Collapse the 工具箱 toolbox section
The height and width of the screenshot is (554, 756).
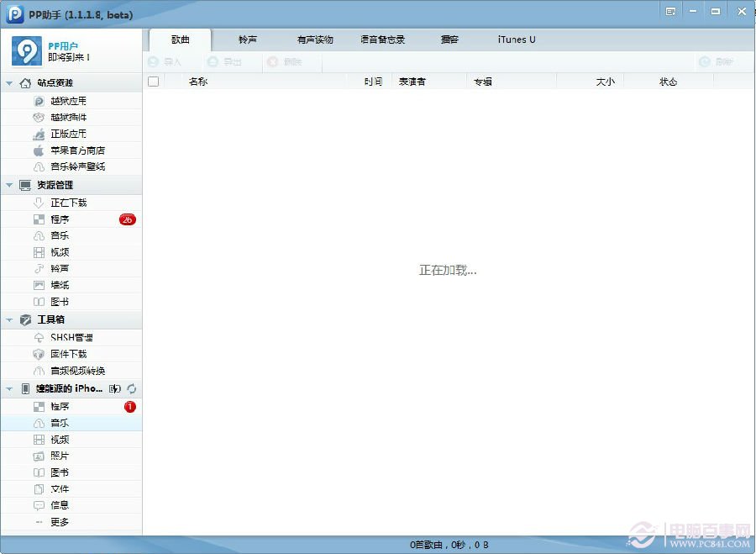pos(8,320)
